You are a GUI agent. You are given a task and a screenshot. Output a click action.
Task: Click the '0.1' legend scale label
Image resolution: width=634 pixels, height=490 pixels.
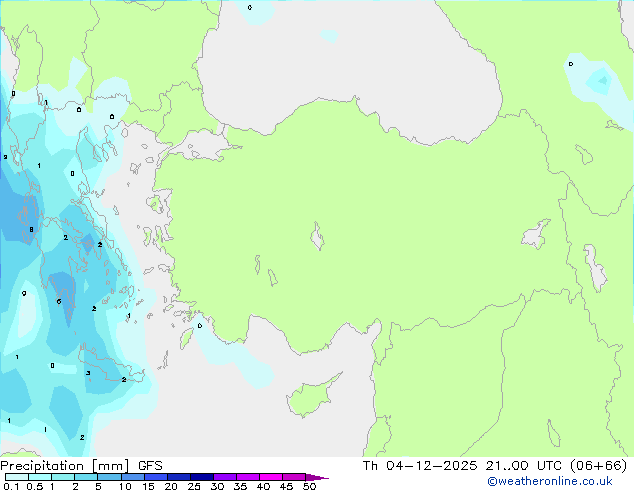tap(11, 486)
